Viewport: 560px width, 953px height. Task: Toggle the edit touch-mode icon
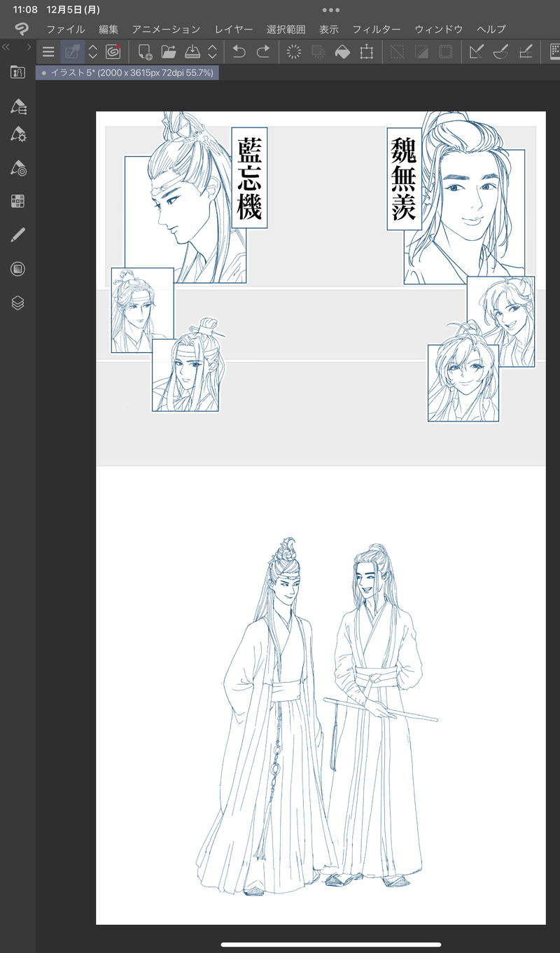click(72, 52)
